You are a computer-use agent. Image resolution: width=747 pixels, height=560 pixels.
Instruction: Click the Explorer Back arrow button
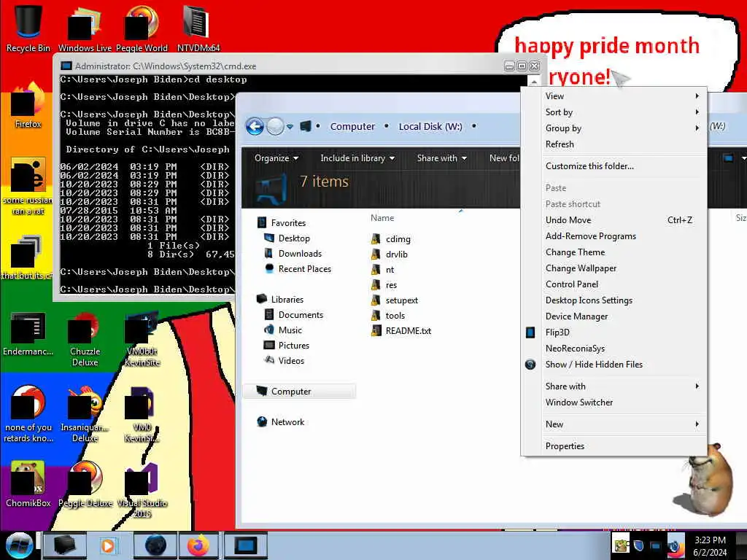point(255,127)
